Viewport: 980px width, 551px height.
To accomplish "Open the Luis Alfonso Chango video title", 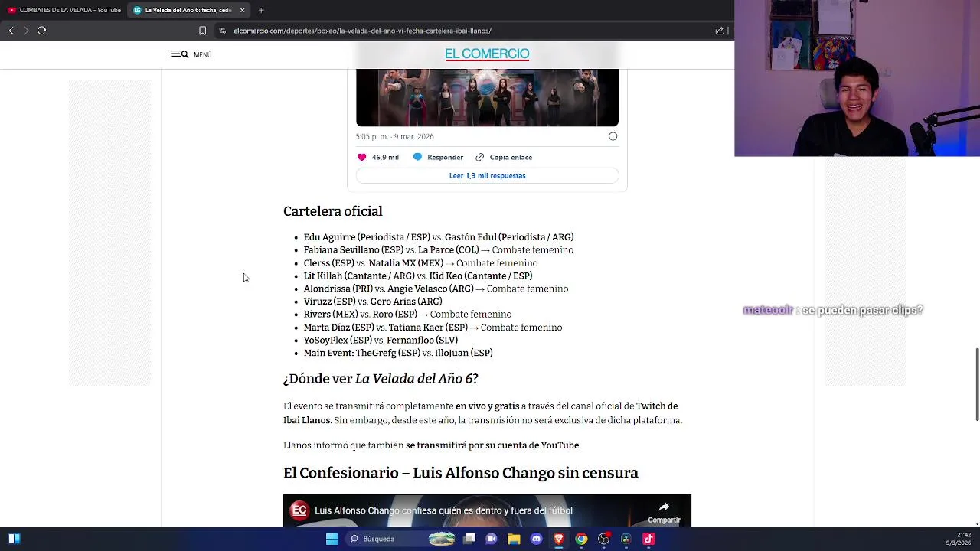I will coord(443,510).
